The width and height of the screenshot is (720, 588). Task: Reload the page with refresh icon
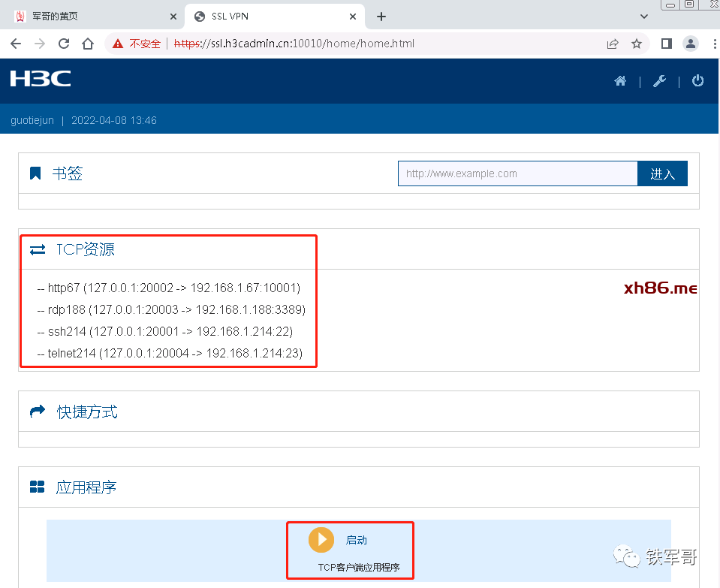click(x=64, y=44)
